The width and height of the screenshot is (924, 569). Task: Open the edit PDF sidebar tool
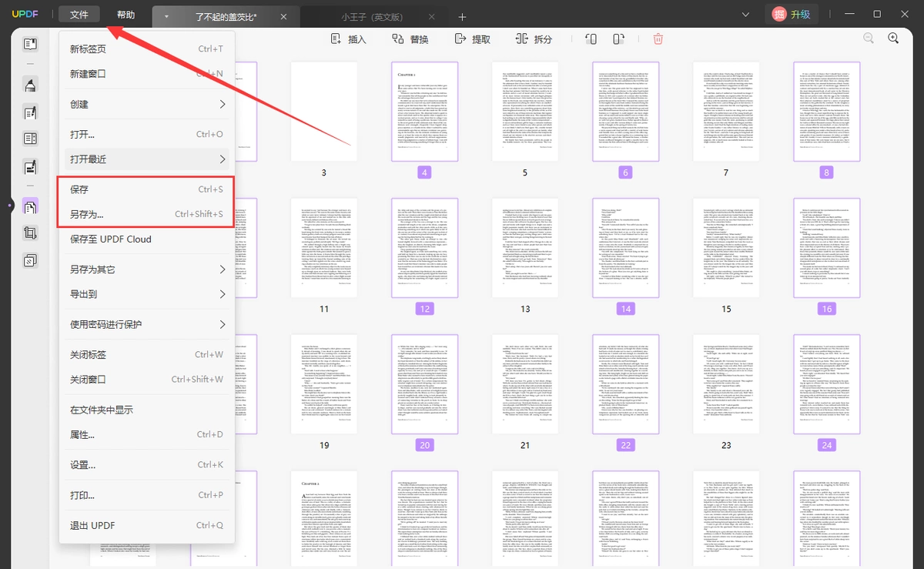tap(30, 112)
